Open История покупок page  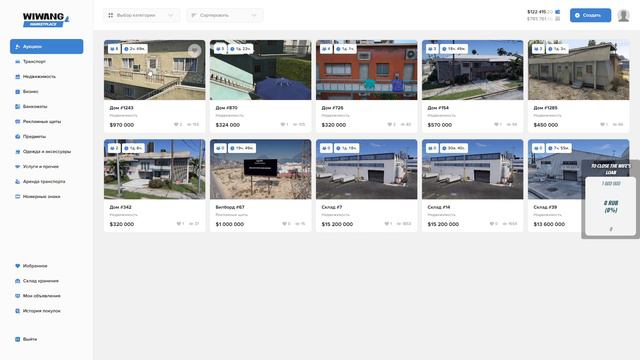[x=41, y=311]
